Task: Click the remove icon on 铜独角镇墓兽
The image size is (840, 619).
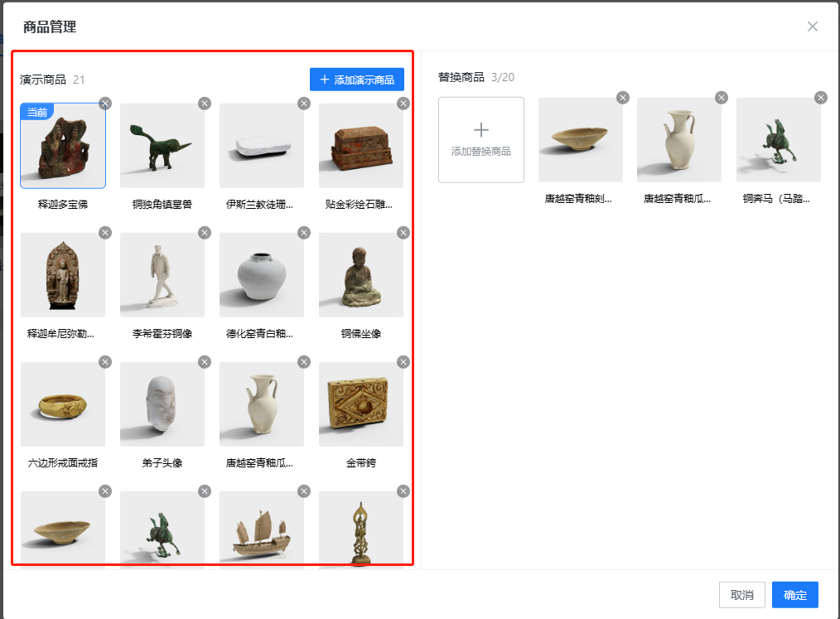Action: tap(205, 104)
